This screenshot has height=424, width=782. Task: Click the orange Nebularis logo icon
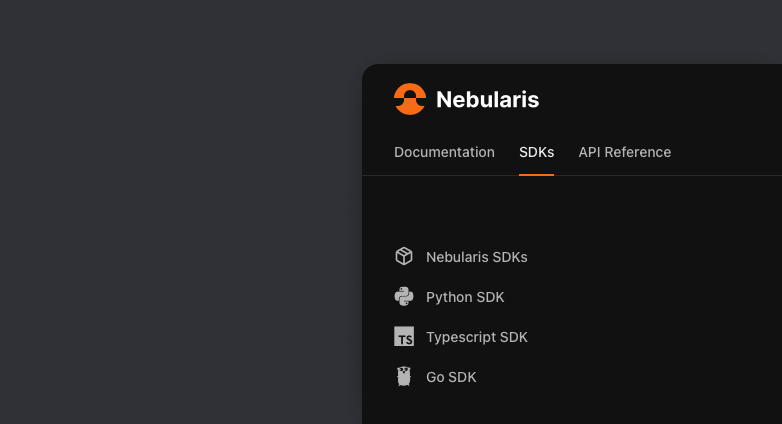click(410, 99)
